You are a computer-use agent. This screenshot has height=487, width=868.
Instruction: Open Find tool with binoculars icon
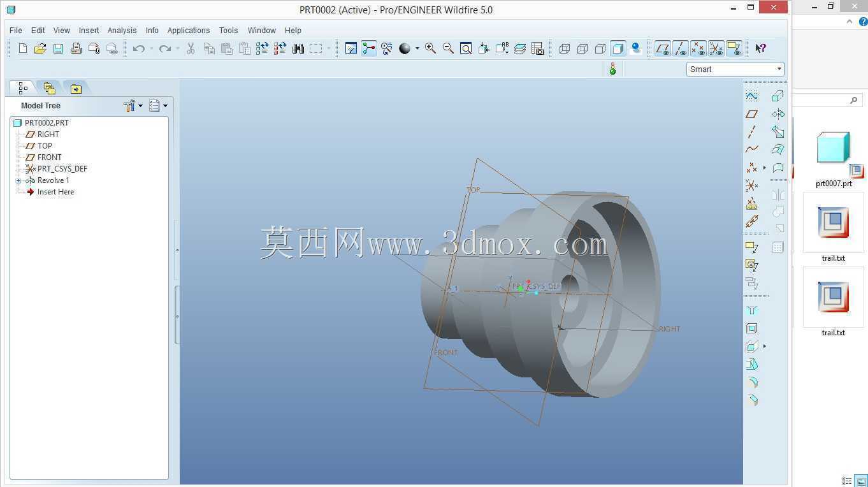[298, 48]
